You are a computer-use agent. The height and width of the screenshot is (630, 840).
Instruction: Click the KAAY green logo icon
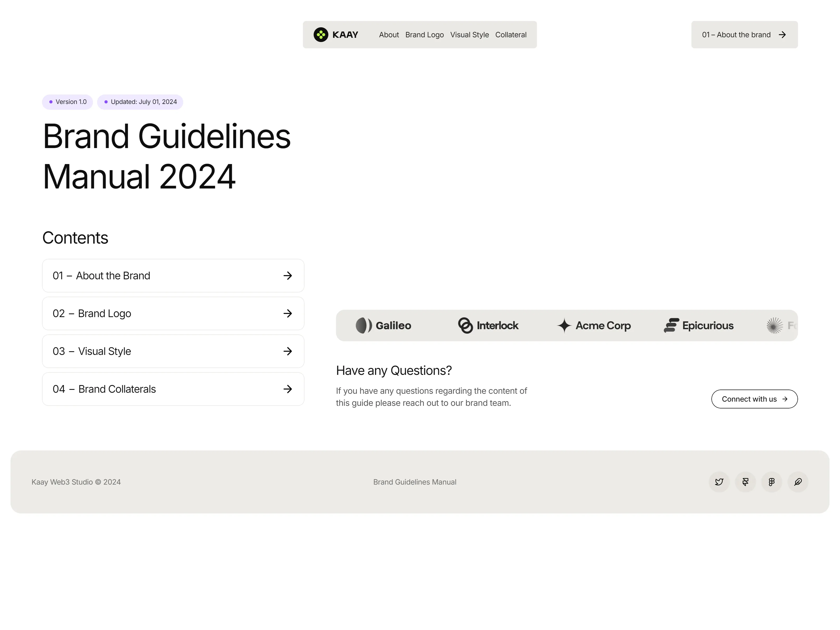click(x=321, y=35)
